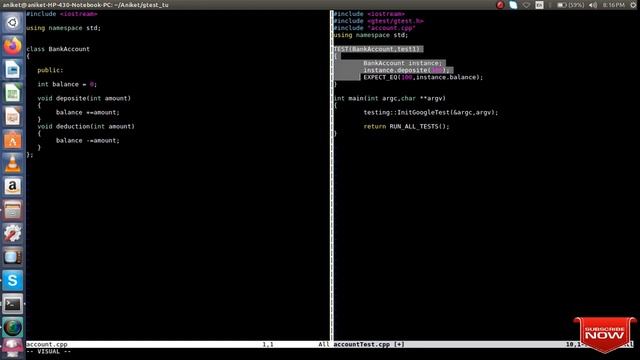Launch Firefox from the dock
Screen dimensions: 640x360
[12, 46]
